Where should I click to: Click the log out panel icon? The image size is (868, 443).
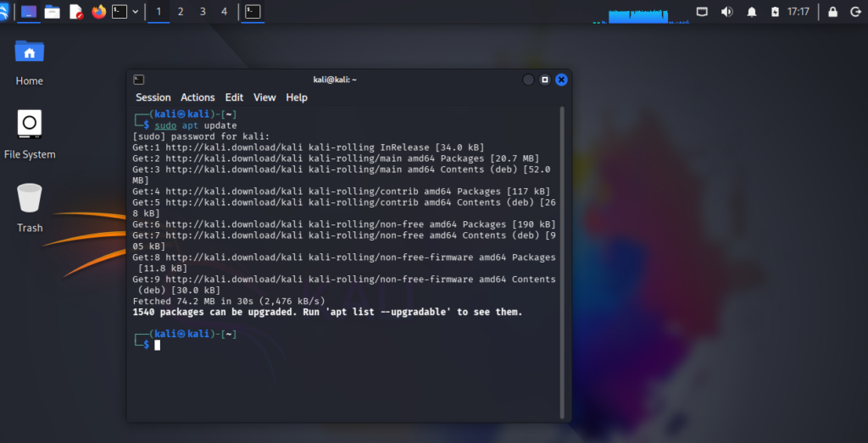(x=856, y=12)
